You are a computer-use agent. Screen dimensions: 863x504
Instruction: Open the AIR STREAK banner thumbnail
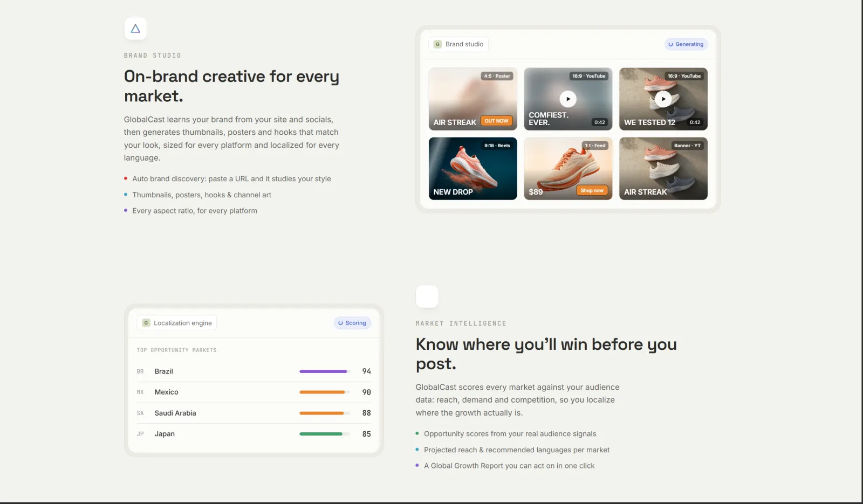click(x=663, y=168)
